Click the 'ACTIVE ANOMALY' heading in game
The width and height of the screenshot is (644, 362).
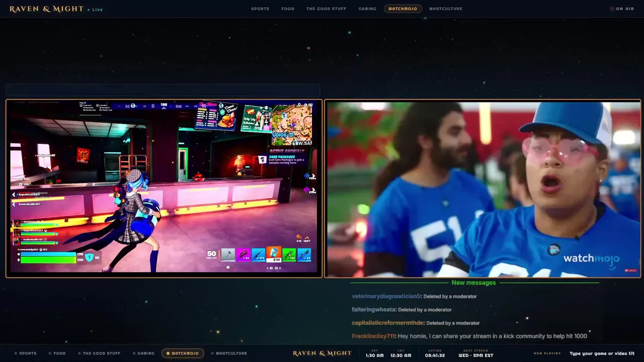pos(287,150)
